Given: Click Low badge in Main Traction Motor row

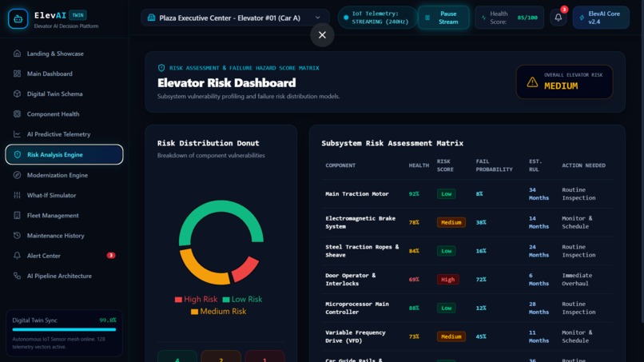Looking at the screenshot, I should click(446, 194).
